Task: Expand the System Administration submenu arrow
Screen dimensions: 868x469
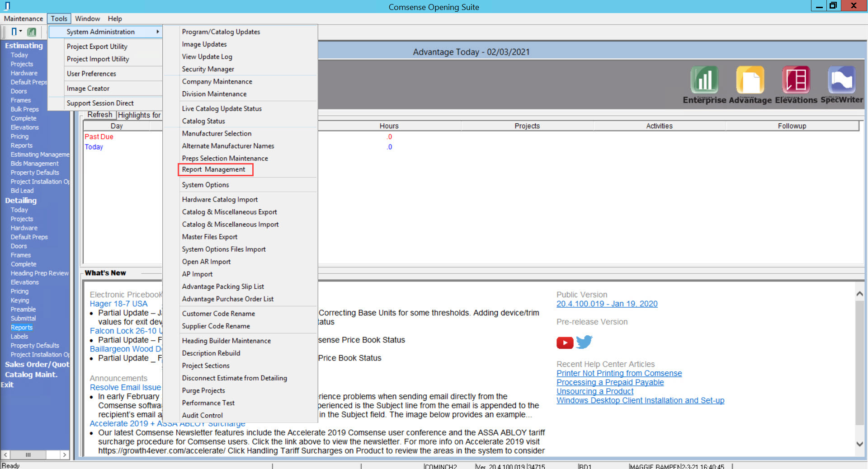Action: coord(157,32)
